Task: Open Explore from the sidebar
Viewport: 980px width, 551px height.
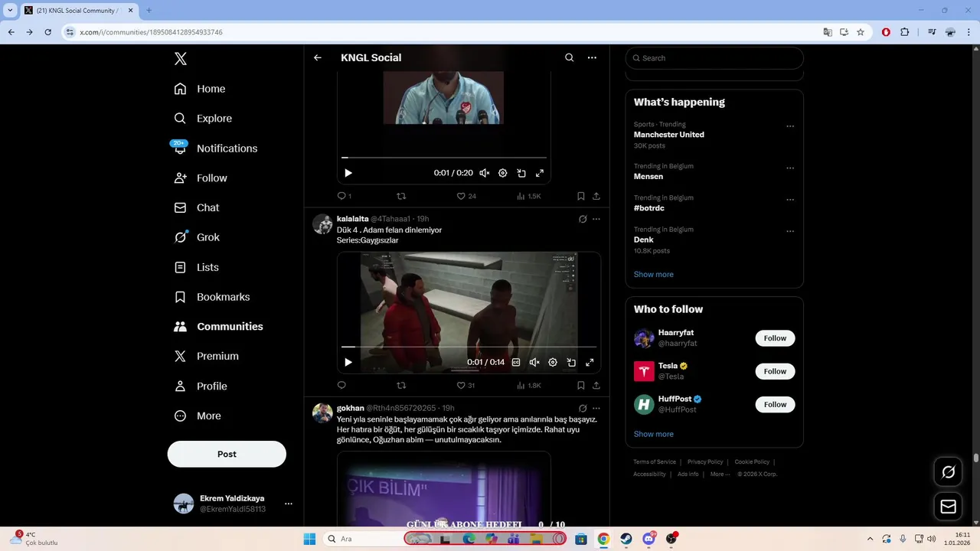Action: 203,119
